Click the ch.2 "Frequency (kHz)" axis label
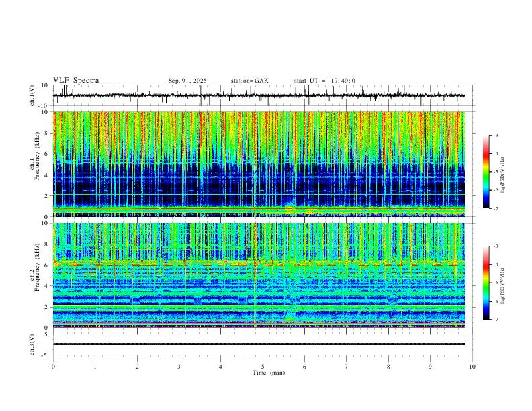The image size is (532, 411). coord(37,267)
